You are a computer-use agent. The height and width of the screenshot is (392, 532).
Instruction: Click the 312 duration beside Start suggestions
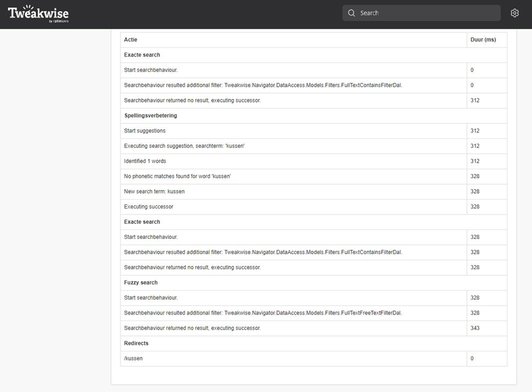(475, 131)
